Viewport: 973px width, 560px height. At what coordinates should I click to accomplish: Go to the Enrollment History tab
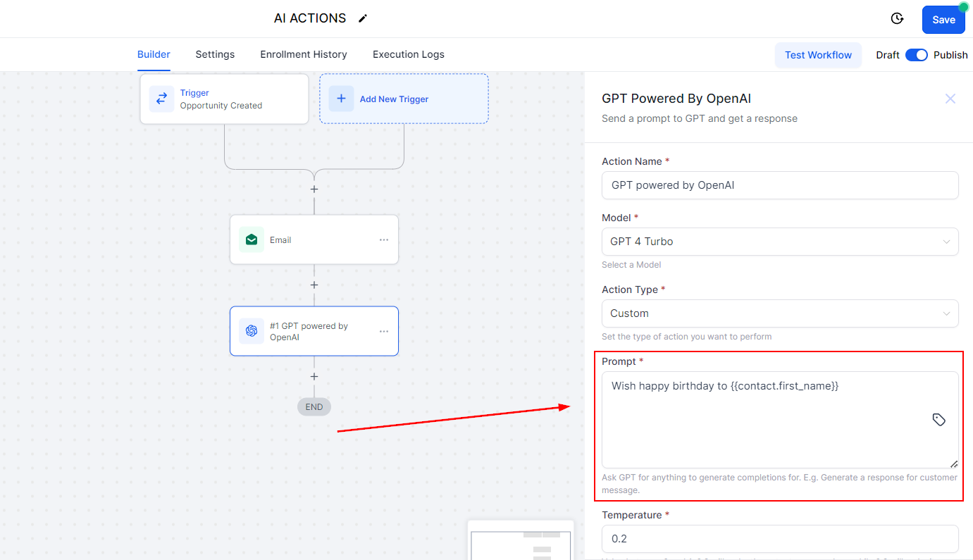click(304, 54)
